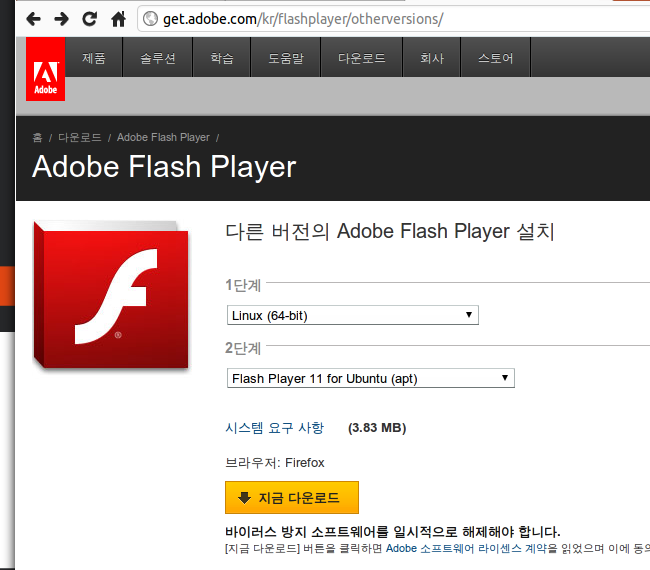Image resolution: width=650 pixels, height=570 pixels.
Task: Click the 브라우저: Firefox text
Action: pos(274,462)
